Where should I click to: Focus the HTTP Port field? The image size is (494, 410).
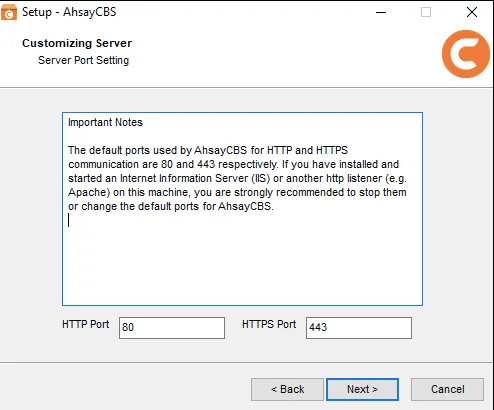(x=172, y=328)
